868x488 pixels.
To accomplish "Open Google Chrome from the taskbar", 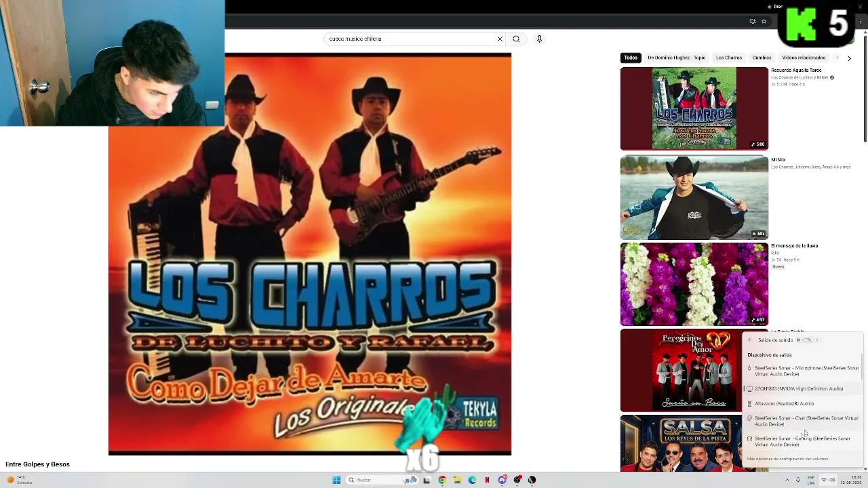I will [442, 480].
